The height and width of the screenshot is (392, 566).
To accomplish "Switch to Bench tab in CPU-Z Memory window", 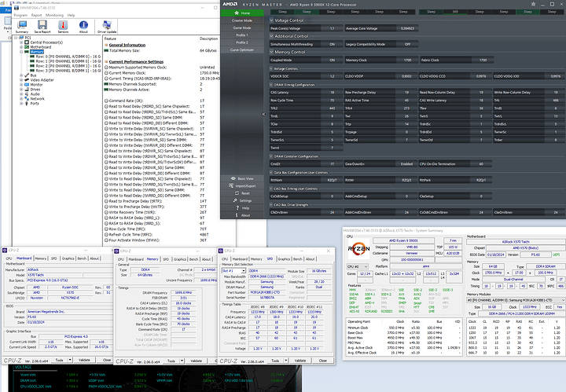I will pyautogui.click(x=194, y=259).
